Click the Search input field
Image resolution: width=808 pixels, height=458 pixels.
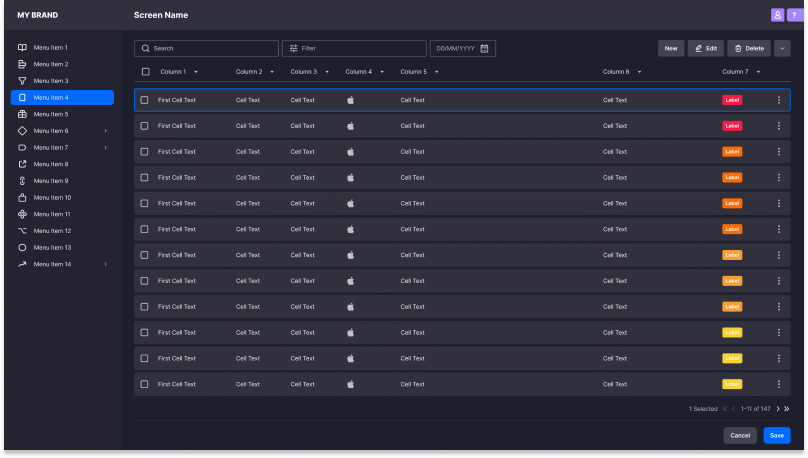click(207, 48)
